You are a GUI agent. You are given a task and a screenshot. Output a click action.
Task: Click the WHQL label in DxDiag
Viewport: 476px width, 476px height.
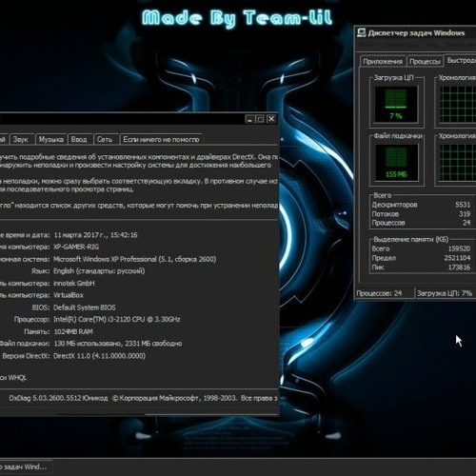(13, 378)
